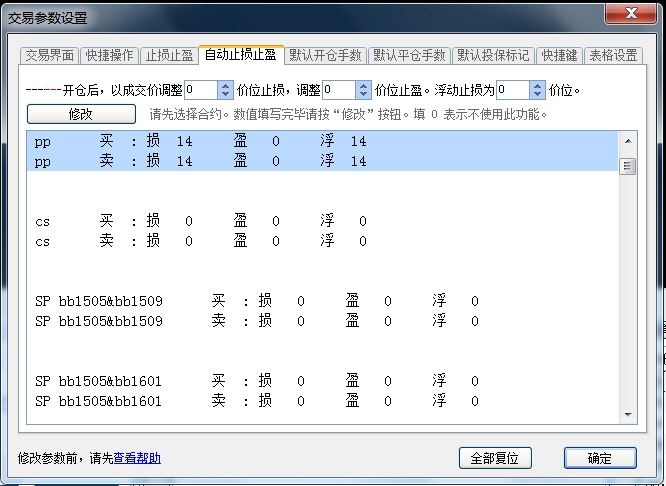Select the cs 买 row
666x486 pixels.
pyautogui.click(x=322, y=221)
